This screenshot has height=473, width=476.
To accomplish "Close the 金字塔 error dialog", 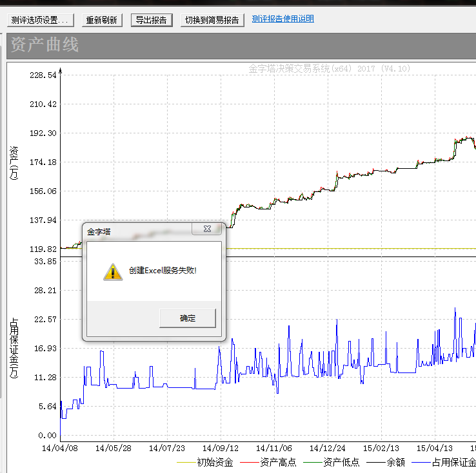I will [x=207, y=229].
